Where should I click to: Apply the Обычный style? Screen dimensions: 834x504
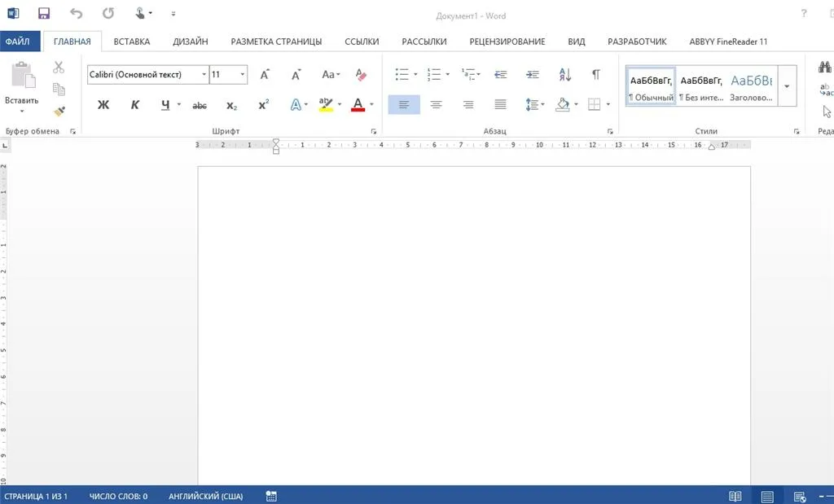pos(651,85)
